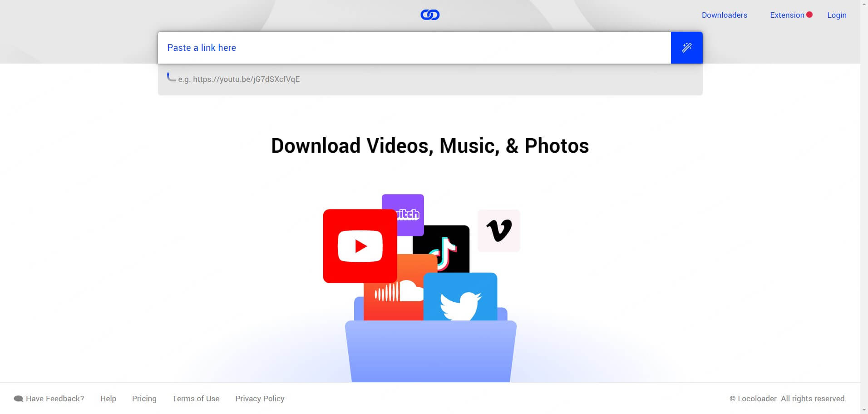868x414 pixels.
Task: Focus the Paste a link here field
Action: coord(414,48)
